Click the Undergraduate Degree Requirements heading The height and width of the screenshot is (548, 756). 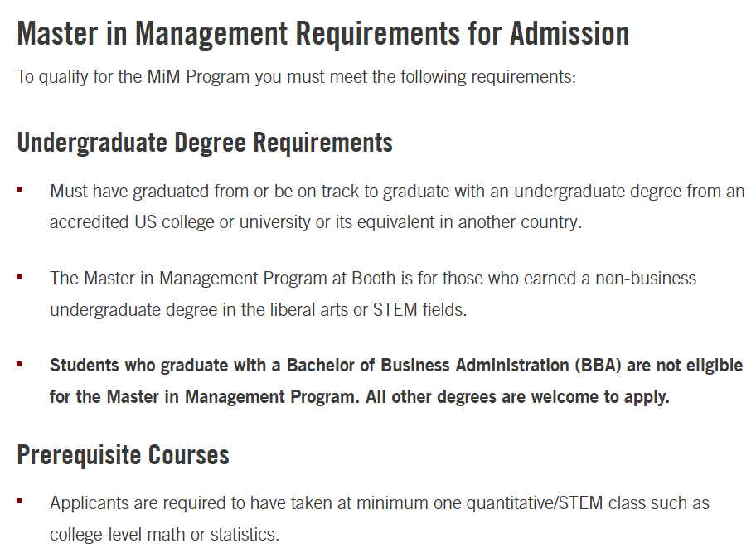pos(205,143)
